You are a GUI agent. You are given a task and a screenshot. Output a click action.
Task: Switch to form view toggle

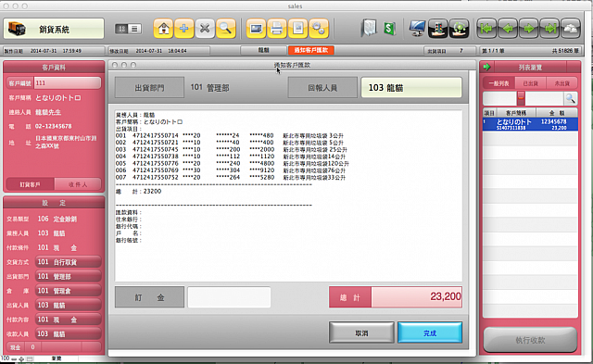click(x=121, y=29)
